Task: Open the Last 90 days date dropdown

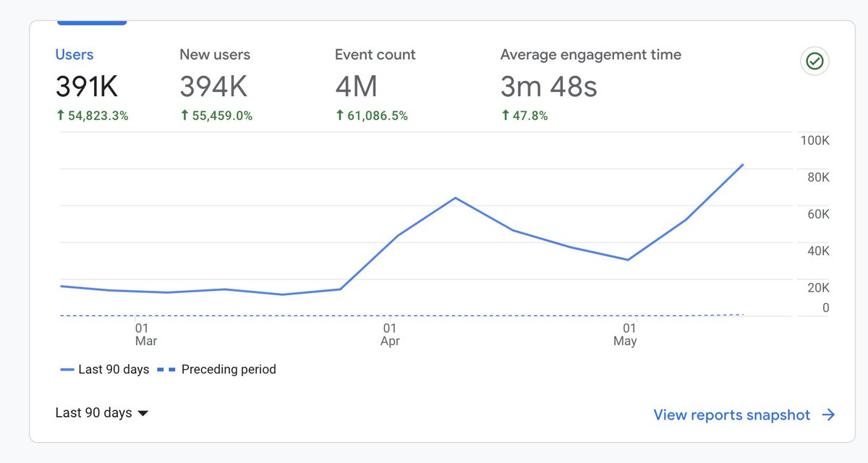Action: point(102,413)
